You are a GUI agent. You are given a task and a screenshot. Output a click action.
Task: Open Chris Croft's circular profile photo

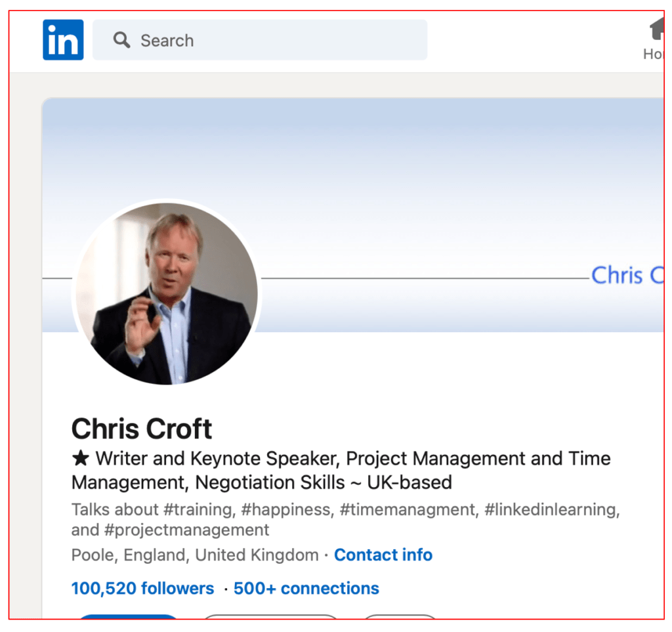point(167,293)
